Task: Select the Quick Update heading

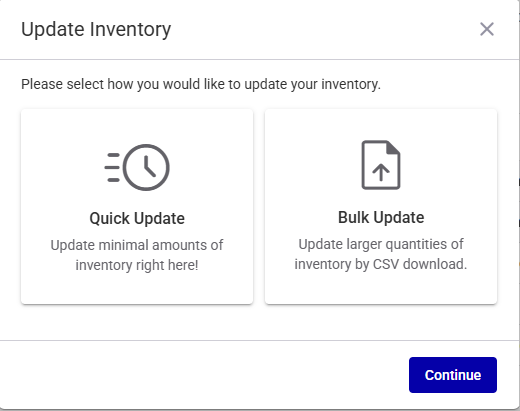Action: point(137,219)
